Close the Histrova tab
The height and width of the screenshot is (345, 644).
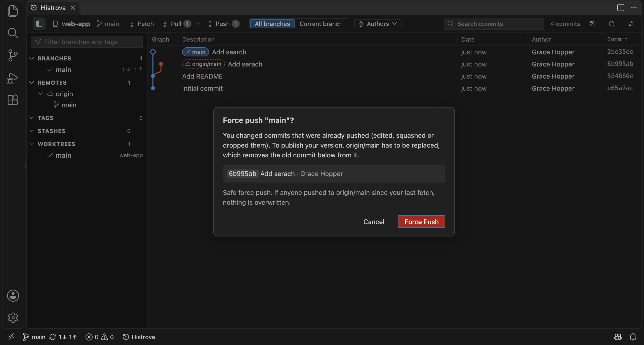pos(73,8)
